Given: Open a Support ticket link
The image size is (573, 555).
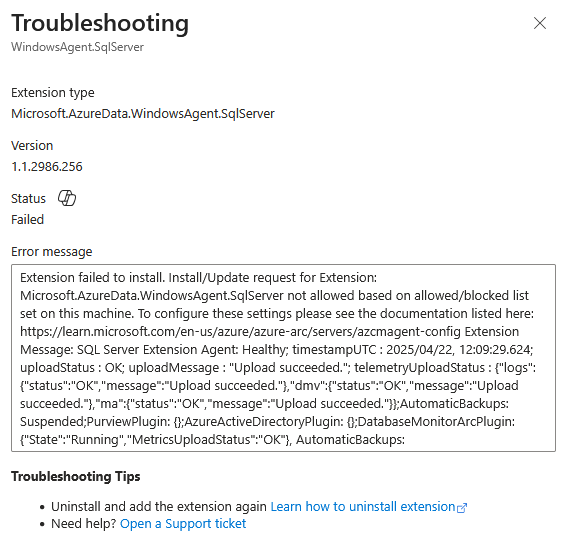Looking at the screenshot, I should tap(183, 524).
